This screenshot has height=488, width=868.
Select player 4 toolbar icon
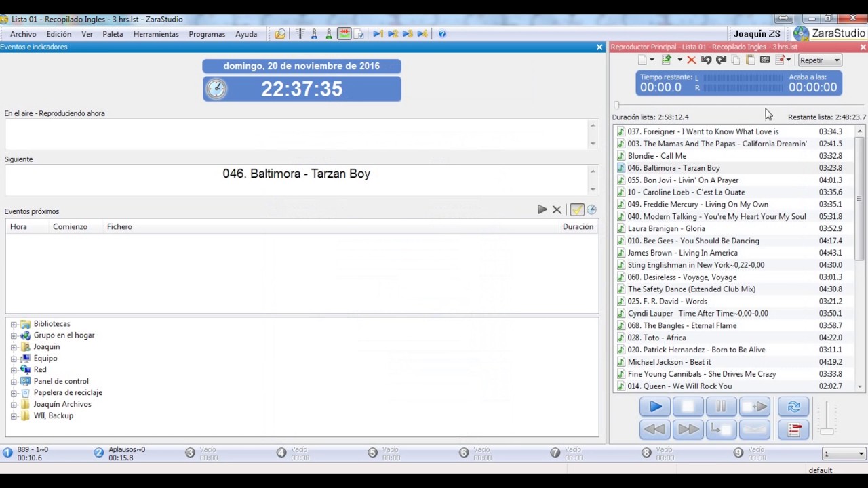422,34
